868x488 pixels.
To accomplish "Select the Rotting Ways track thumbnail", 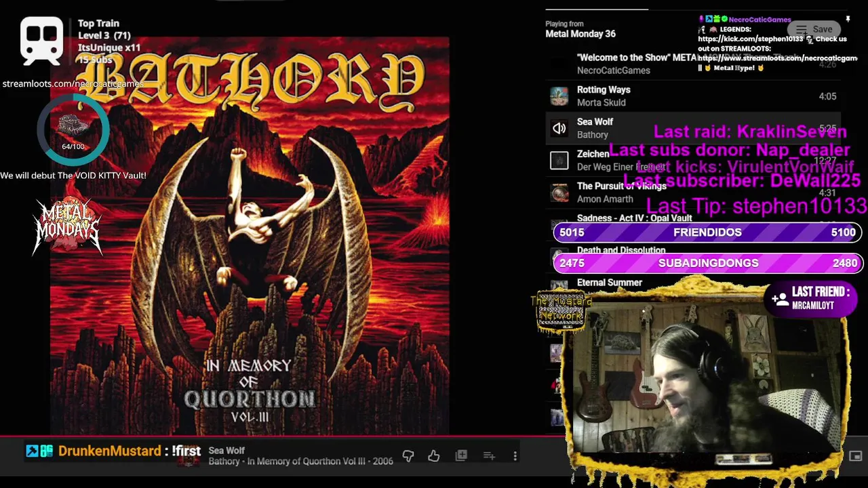I will tap(559, 96).
